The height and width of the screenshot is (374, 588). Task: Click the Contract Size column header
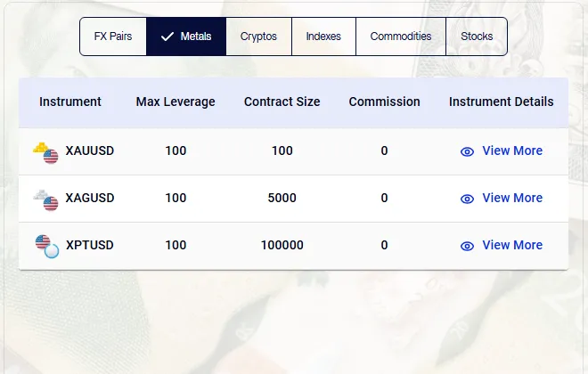pyautogui.click(x=282, y=102)
